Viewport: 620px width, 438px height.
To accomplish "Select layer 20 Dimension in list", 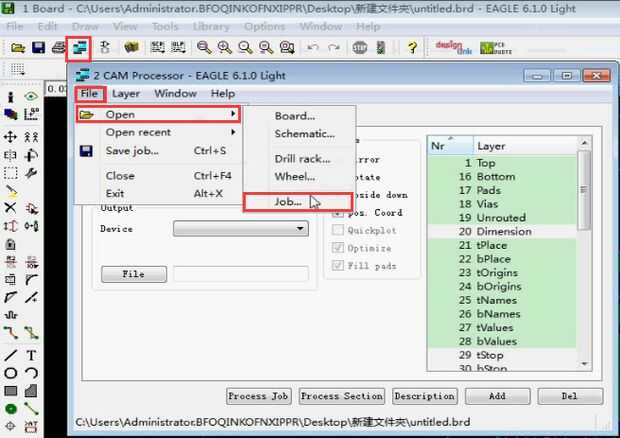I will tap(503, 232).
